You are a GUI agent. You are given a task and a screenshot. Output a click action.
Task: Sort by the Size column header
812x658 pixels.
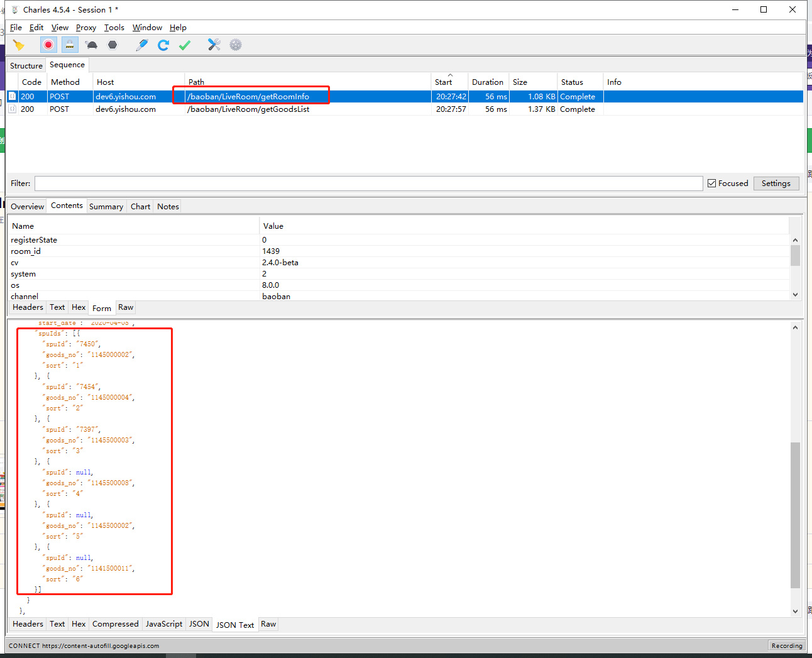point(533,82)
